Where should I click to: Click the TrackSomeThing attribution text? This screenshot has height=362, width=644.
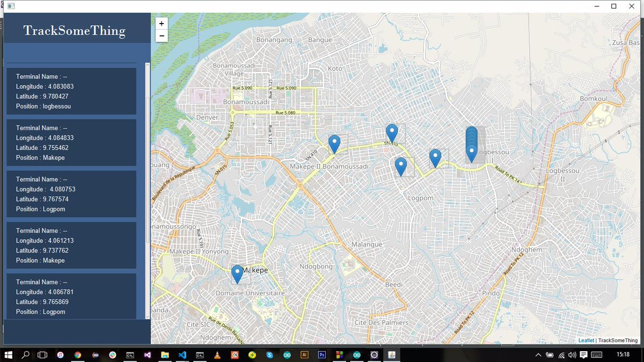(x=617, y=340)
